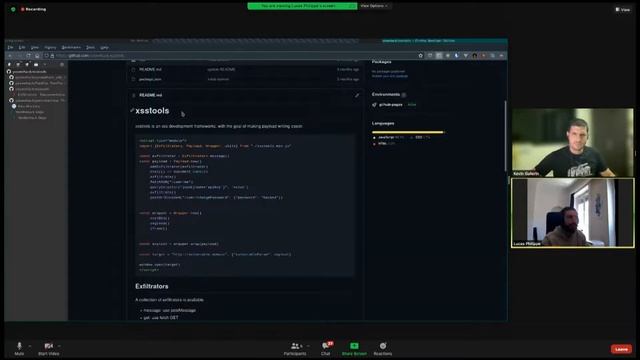The image size is (640, 360).
Task: Click the blue extension icon in browser toolbar
Action: [x=456, y=56]
